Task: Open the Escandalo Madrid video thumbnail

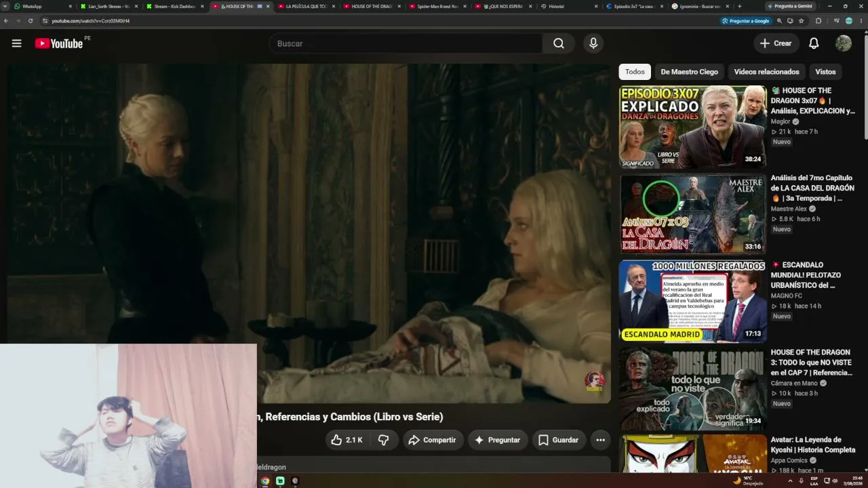Action: click(692, 301)
